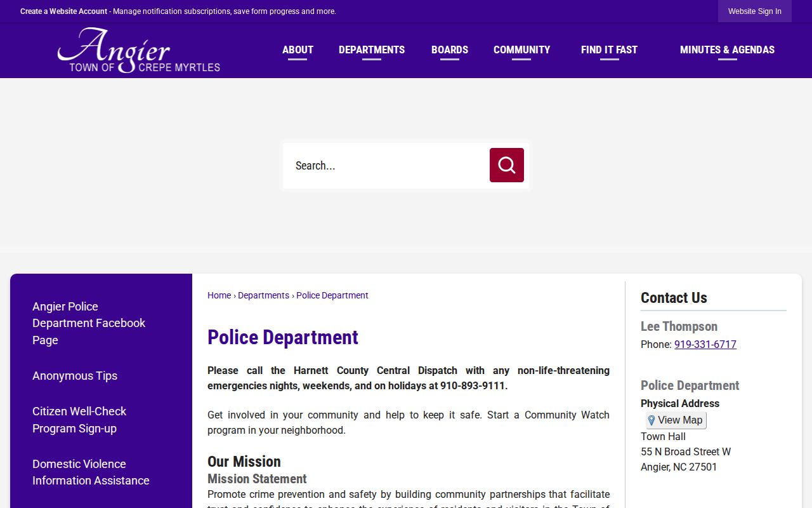The width and height of the screenshot is (812, 508).
Task: Click the Website Sign In button
Action: [x=755, y=11]
